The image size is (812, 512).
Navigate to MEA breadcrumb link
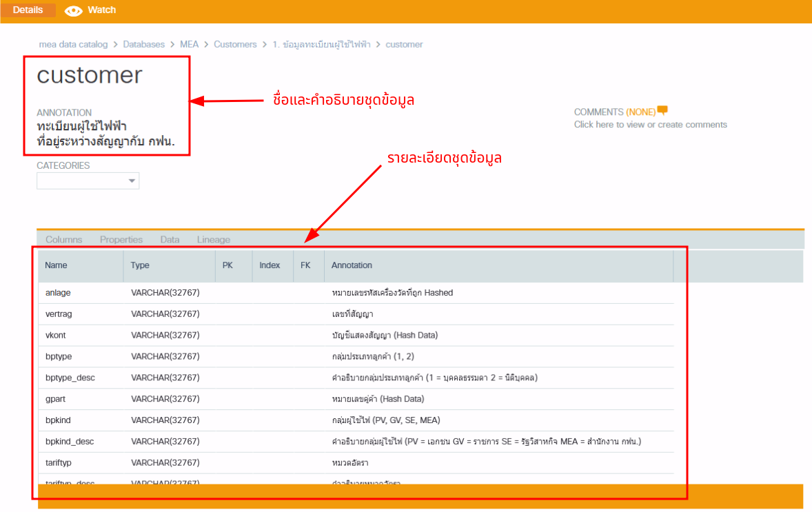pyautogui.click(x=189, y=44)
